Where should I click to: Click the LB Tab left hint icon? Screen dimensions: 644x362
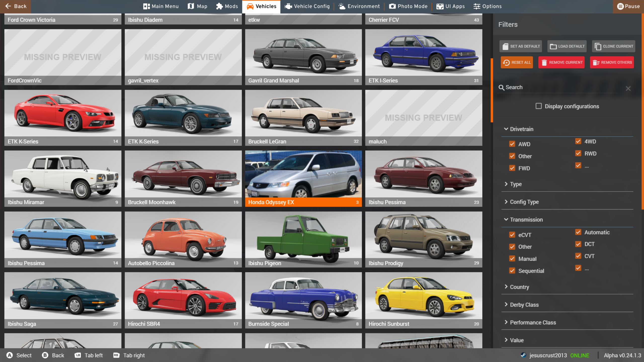point(78,355)
